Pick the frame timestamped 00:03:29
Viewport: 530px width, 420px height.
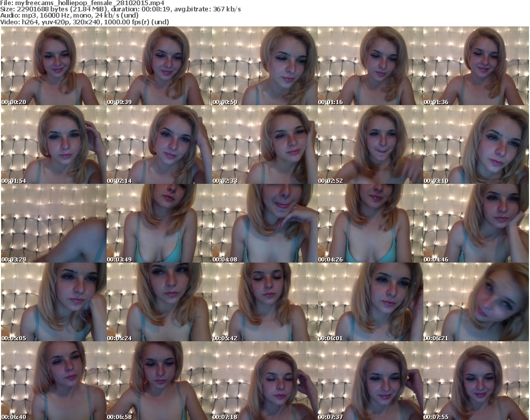pos(54,223)
